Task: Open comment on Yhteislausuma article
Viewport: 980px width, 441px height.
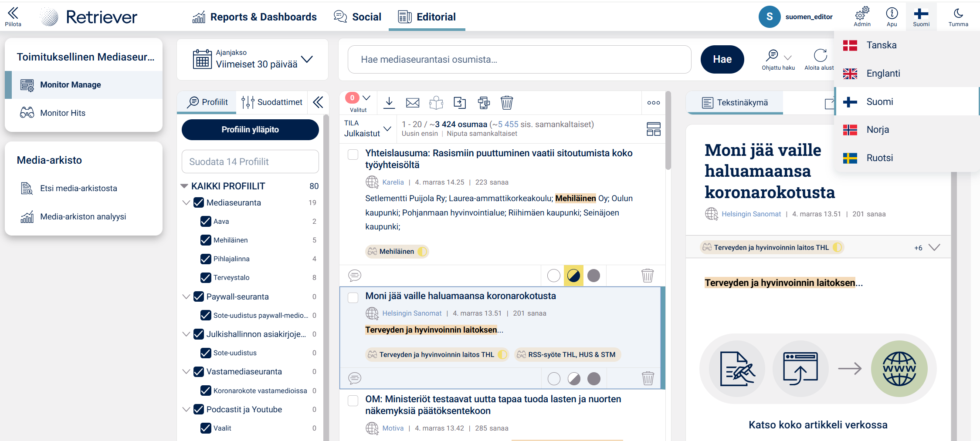Action: 355,276
